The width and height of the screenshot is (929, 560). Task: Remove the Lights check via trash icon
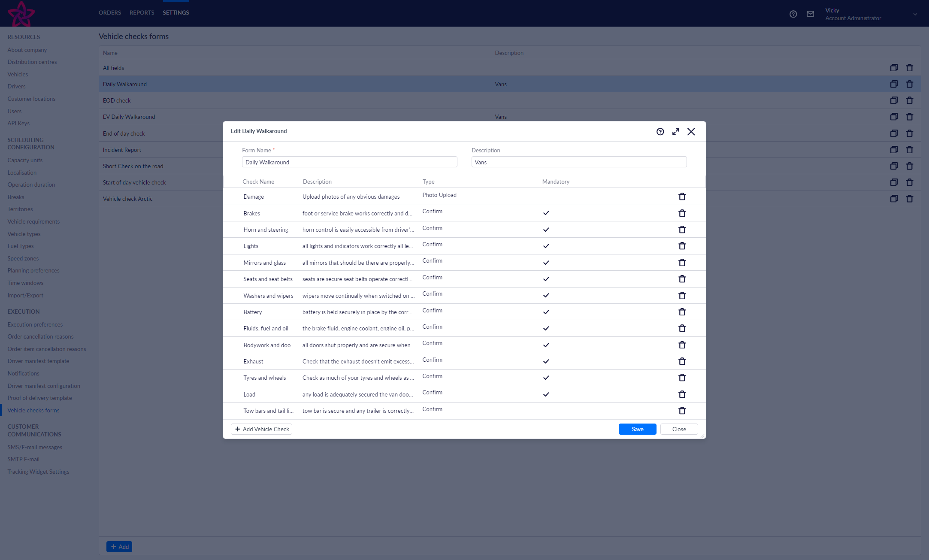point(682,246)
